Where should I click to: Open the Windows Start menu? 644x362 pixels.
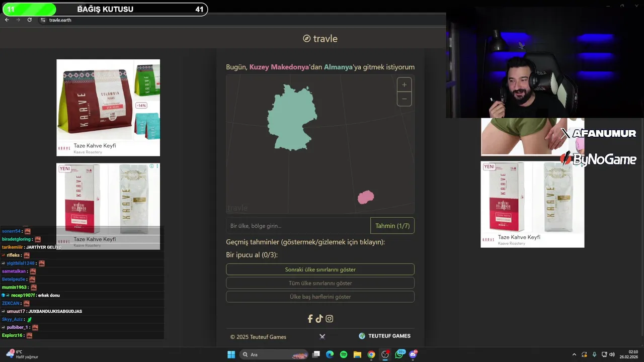coord(231,354)
